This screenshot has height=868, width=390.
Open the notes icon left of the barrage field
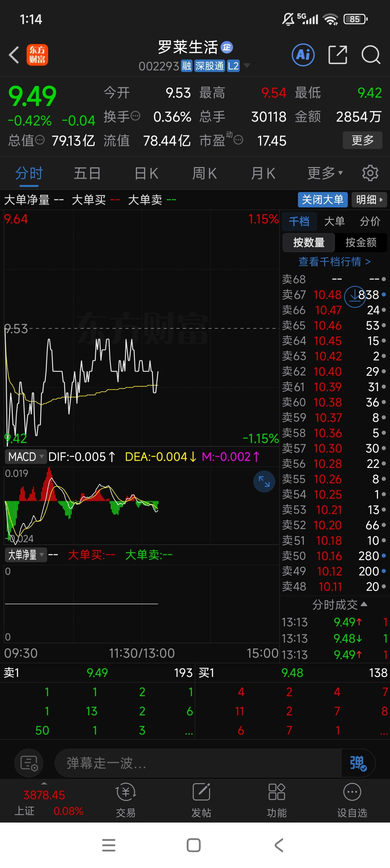coord(29,763)
